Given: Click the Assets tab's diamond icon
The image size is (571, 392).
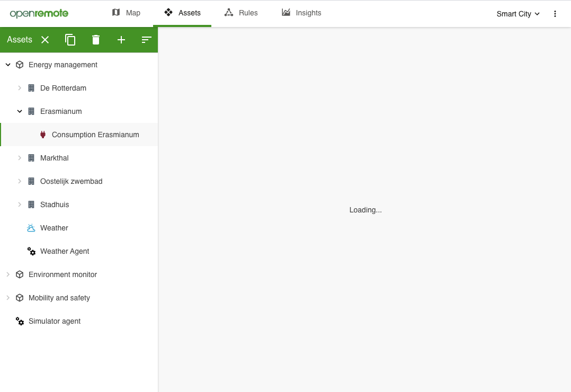Looking at the screenshot, I should 168,12.
